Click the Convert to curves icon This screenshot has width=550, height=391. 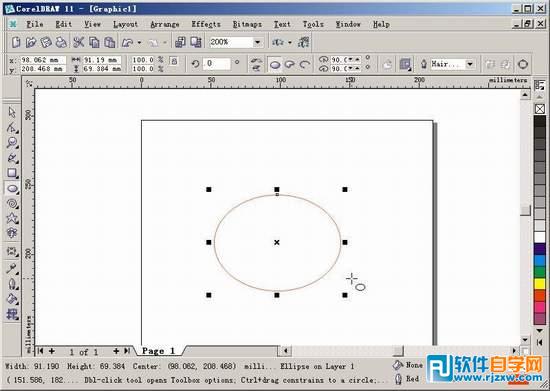tap(523, 64)
